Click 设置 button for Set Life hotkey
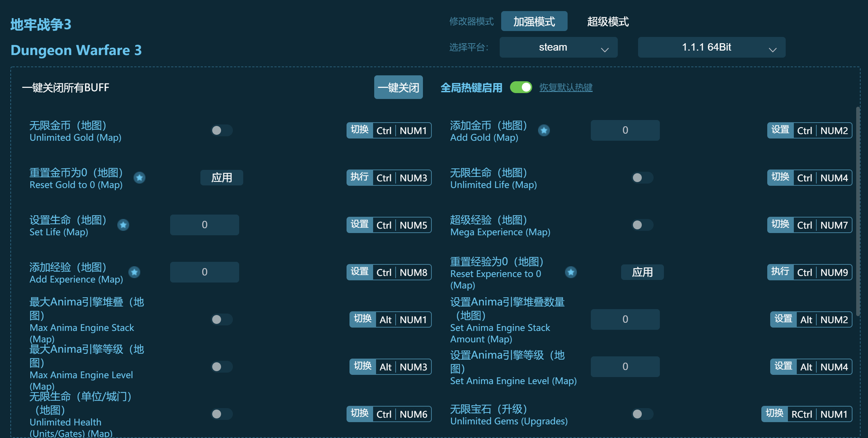This screenshot has width=868, height=438. click(x=360, y=225)
